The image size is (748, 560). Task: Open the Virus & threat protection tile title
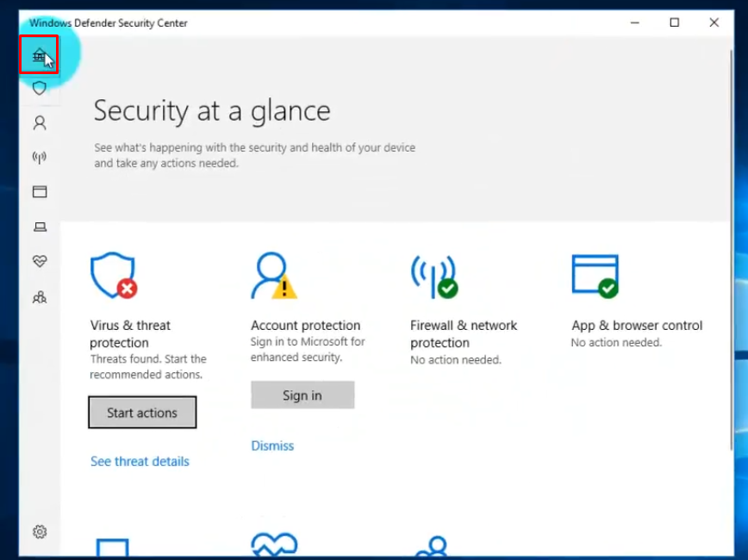click(130, 334)
